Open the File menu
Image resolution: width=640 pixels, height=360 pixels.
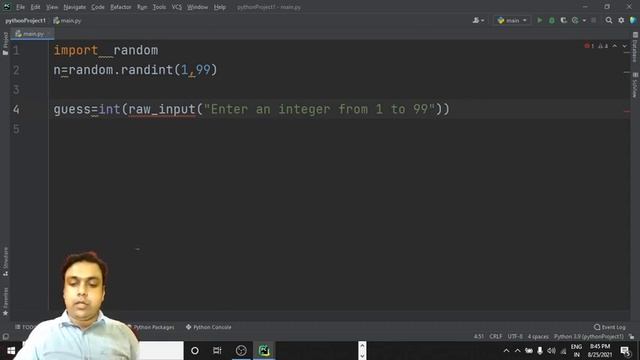click(20, 7)
